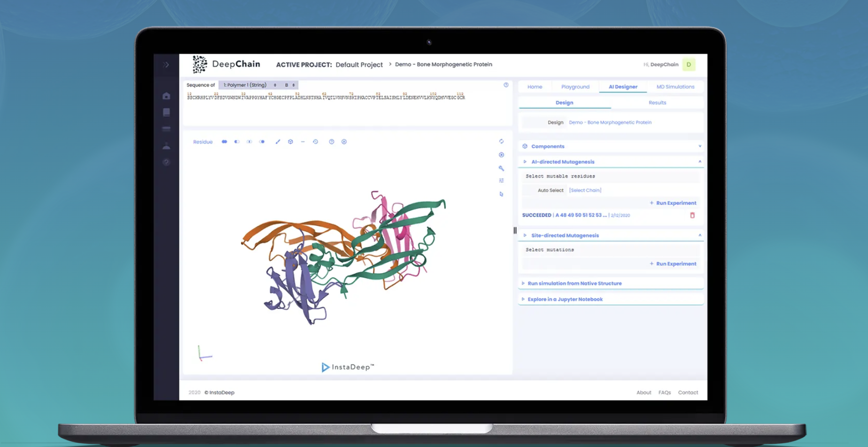Click the Demo - Bone Morphogenetic Protein design link

click(610, 122)
